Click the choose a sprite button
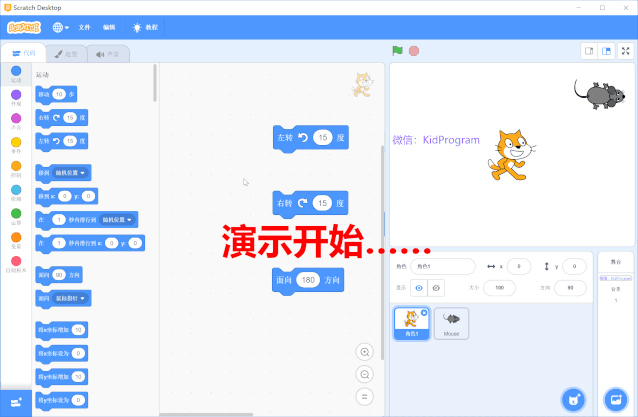 (x=573, y=399)
